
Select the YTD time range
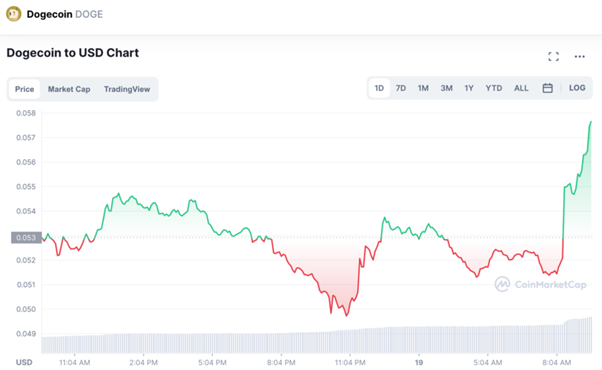click(494, 88)
